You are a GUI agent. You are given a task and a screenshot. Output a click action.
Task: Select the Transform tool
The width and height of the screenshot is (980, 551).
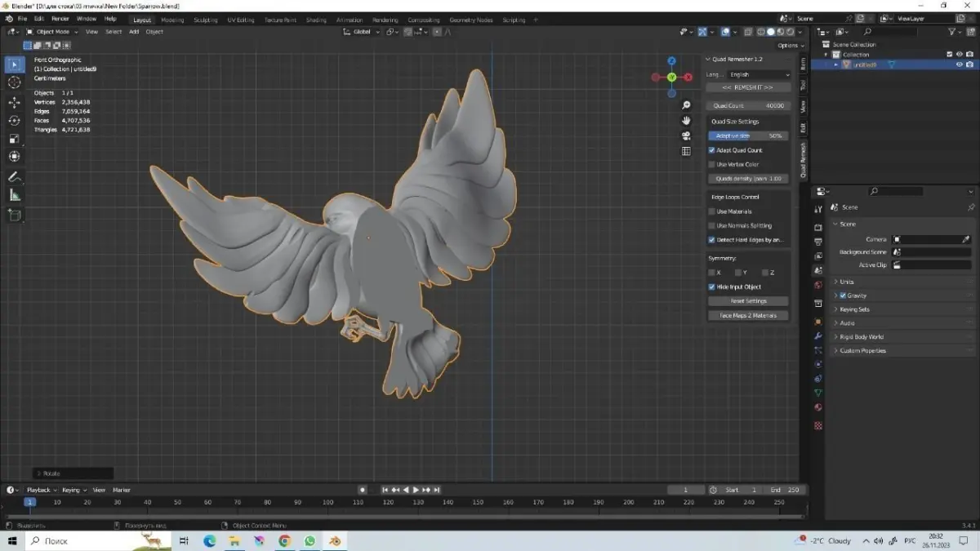point(15,157)
